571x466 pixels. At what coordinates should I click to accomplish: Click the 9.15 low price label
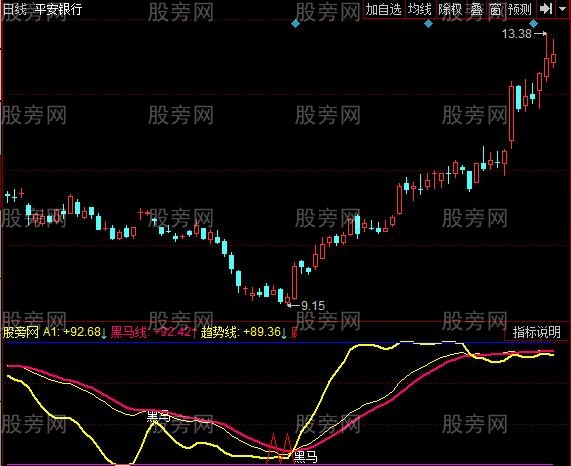(313, 306)
